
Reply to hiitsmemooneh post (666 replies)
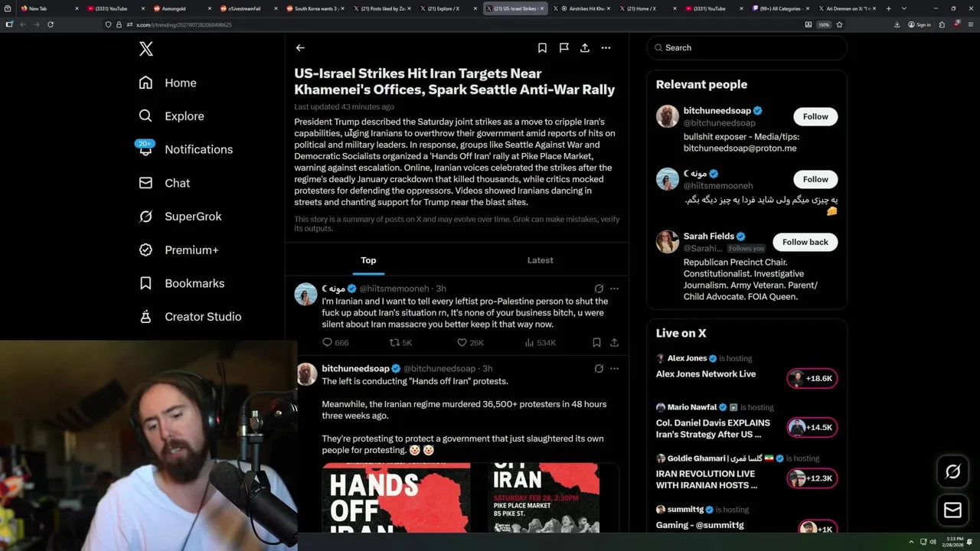[335, 343]
